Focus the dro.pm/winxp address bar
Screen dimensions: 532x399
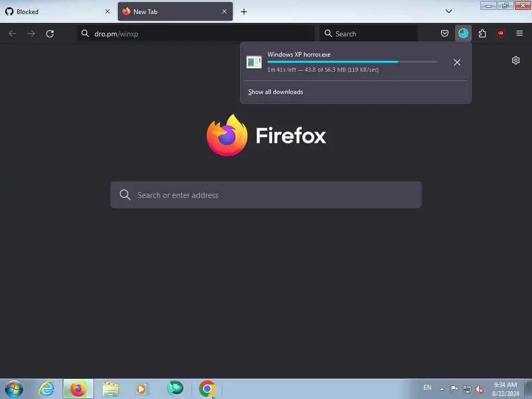click(196, 34)
